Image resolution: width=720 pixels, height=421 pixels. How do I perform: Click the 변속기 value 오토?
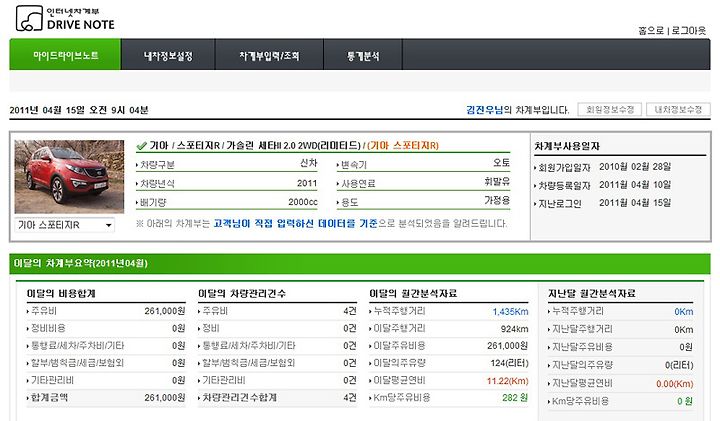(501, 163)
